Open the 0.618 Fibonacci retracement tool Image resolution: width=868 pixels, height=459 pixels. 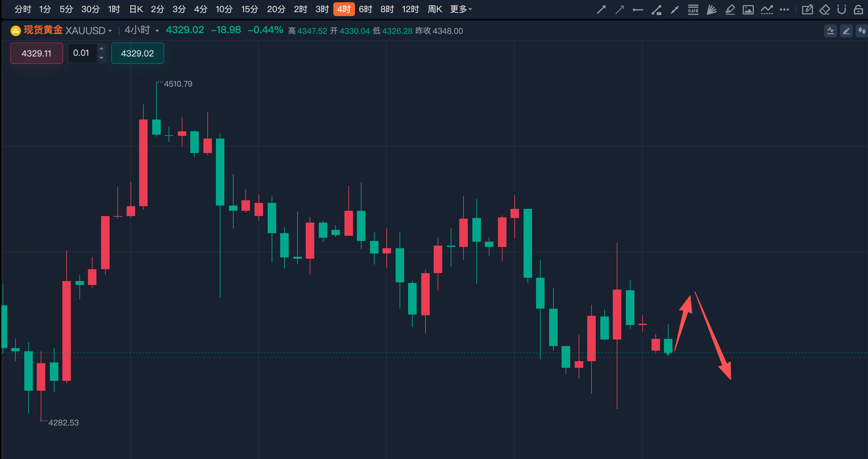pos(693,10)
